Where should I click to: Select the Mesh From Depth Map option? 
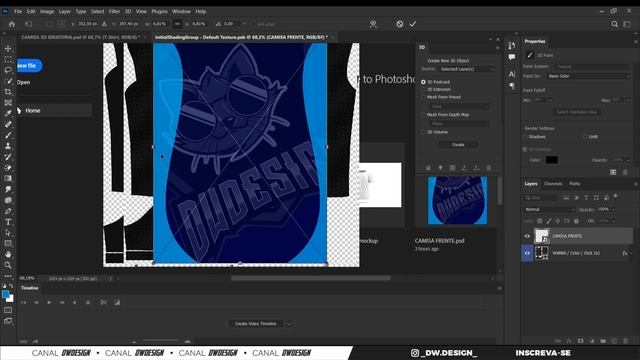[x=423, y=115]
